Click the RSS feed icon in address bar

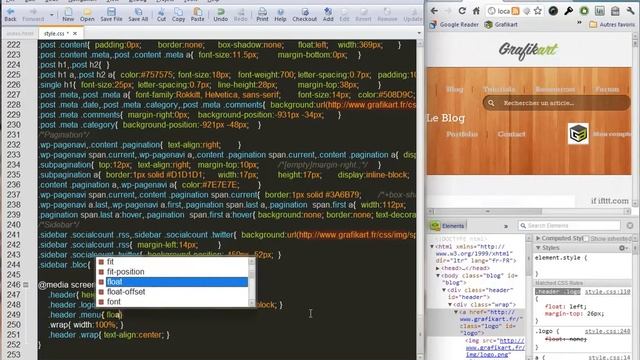(516, 11)
